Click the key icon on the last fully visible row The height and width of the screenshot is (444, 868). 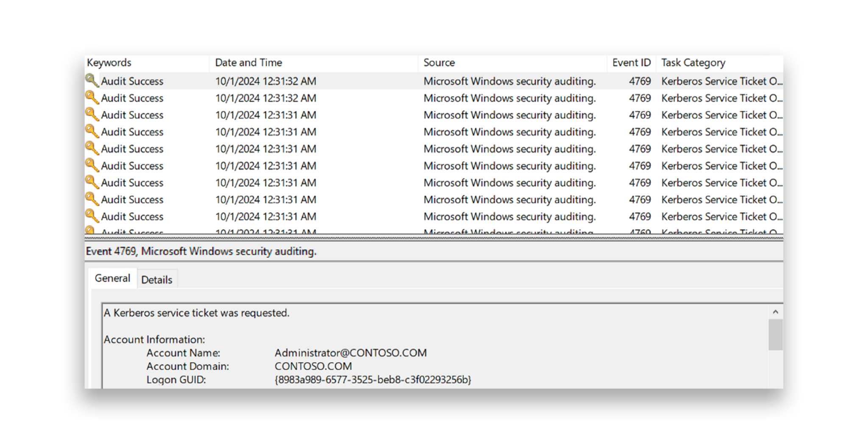[x=92, y=216]
